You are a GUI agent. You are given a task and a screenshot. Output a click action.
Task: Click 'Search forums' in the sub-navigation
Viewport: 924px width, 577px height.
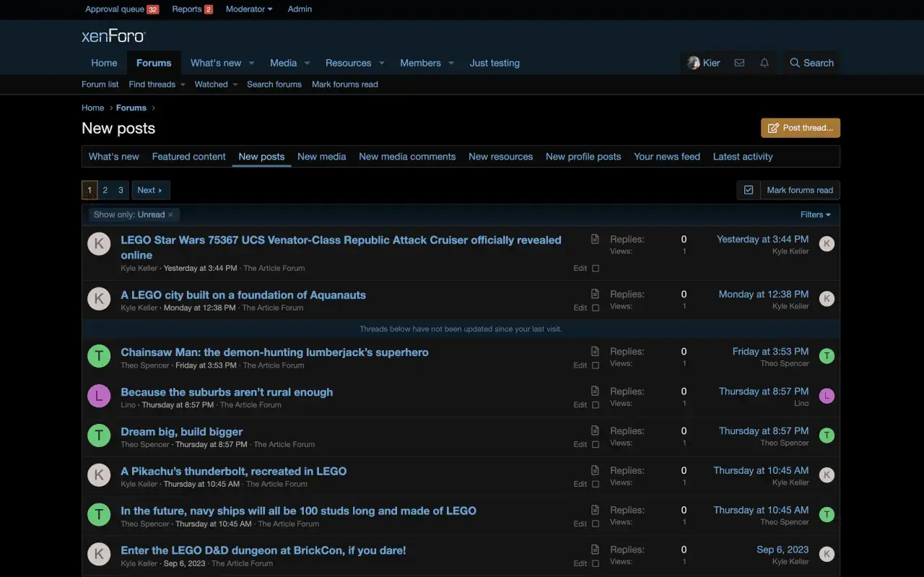[x=274, y=84]
